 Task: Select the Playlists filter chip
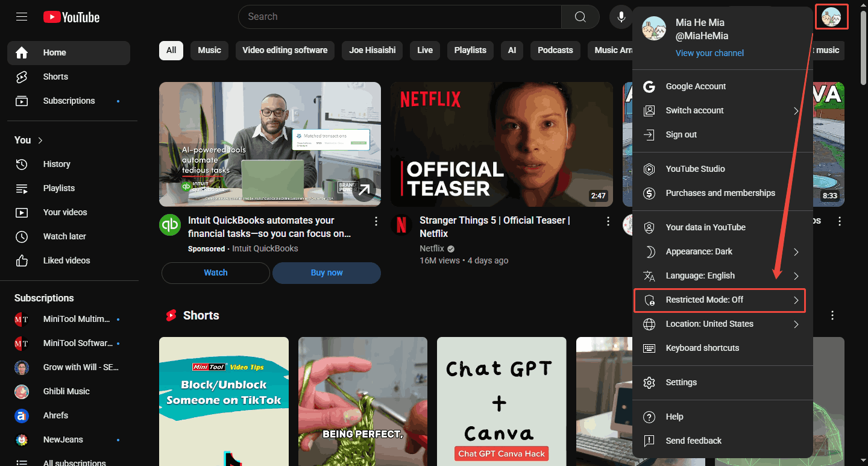pos(470,51)
